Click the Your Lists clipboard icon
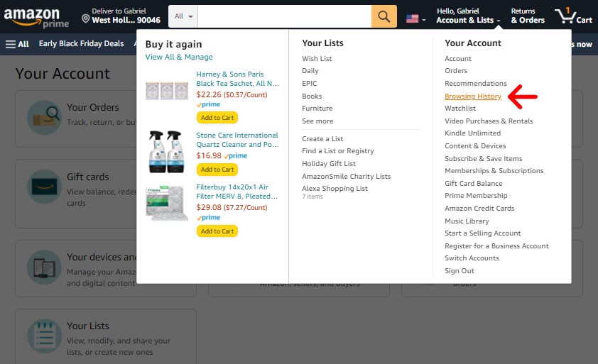The image size is (598, 364). pos(45,336)
